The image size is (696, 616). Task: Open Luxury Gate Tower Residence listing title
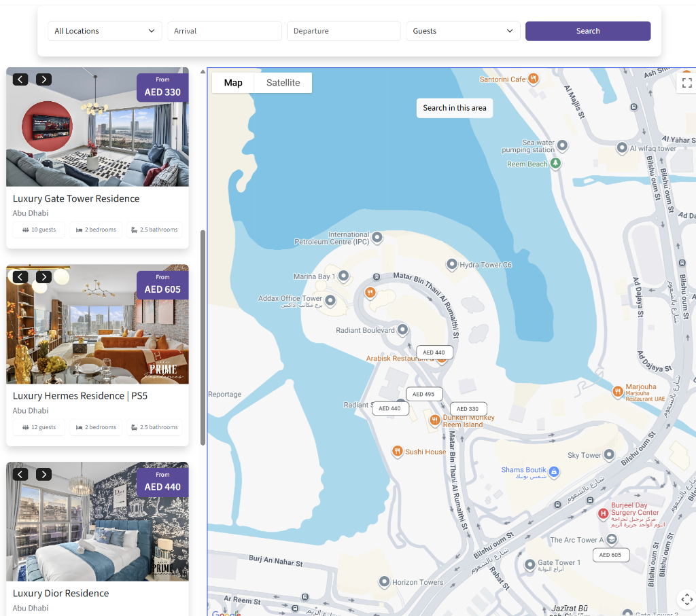76,199
